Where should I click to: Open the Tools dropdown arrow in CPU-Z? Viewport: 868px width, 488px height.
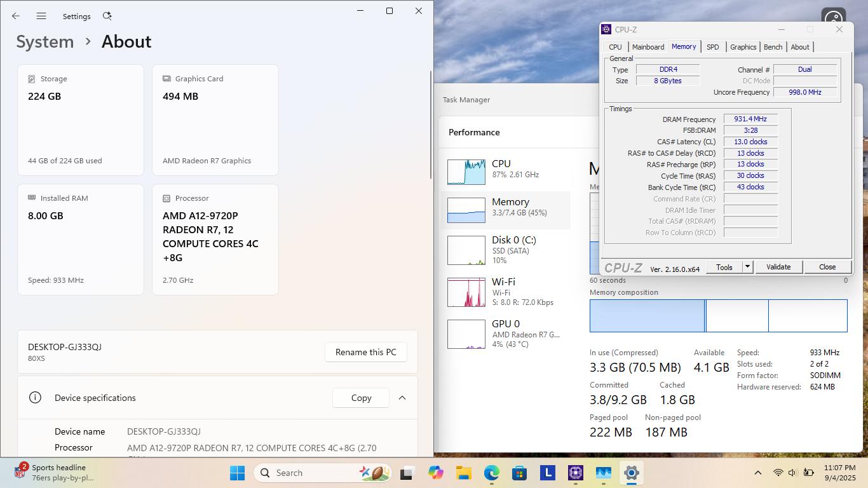pyautogui.click(x=748, y=268)
